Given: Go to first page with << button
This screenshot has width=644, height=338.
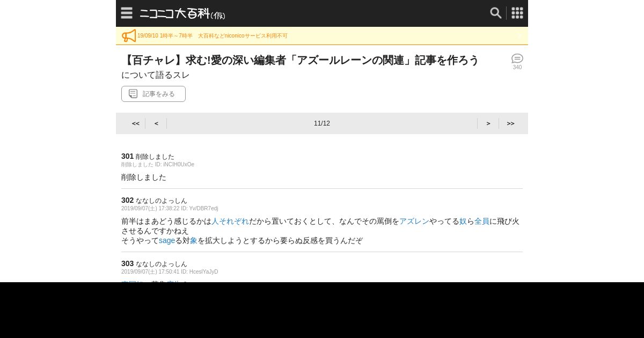Looking at the screenshot, I should click(136, 123).
